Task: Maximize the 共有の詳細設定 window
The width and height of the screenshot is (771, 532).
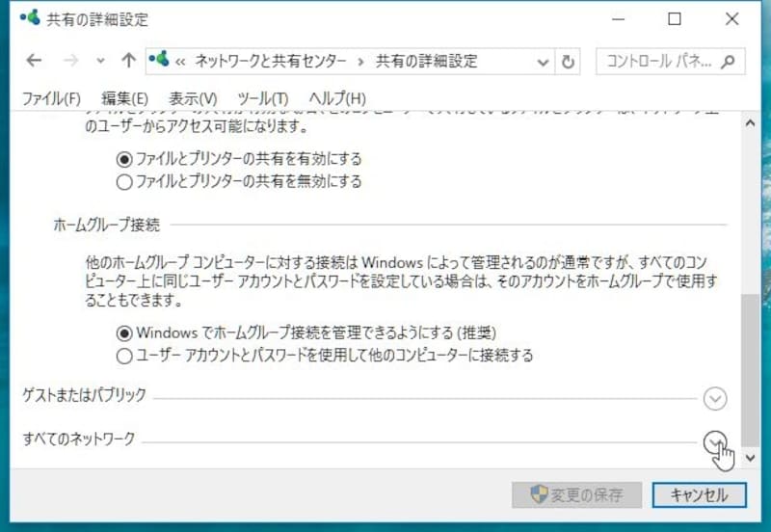Action: 675,19
